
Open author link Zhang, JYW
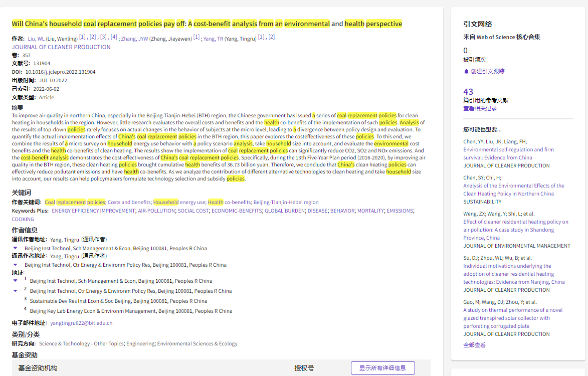[135, 39]
